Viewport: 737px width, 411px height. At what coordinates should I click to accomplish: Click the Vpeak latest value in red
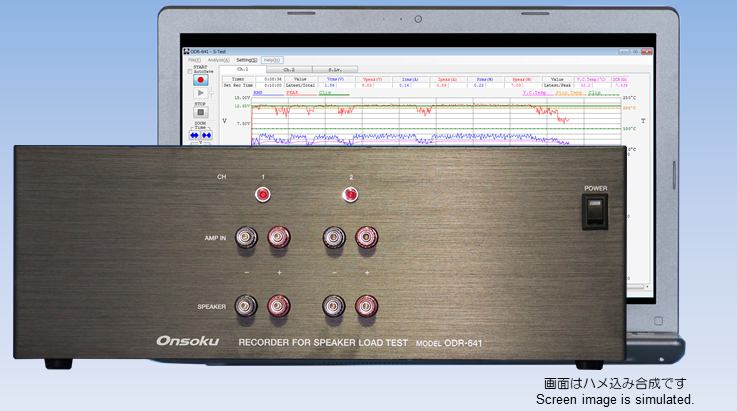[367, 85]
